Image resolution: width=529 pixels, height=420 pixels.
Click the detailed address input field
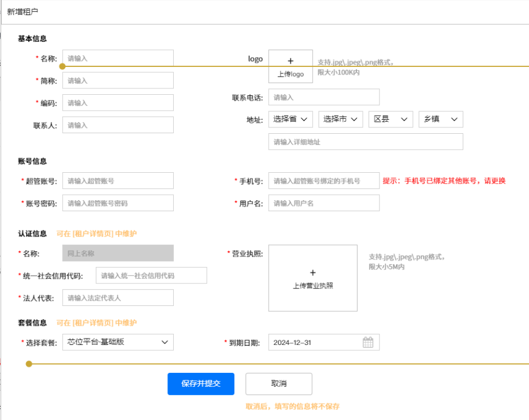[366, 142]
